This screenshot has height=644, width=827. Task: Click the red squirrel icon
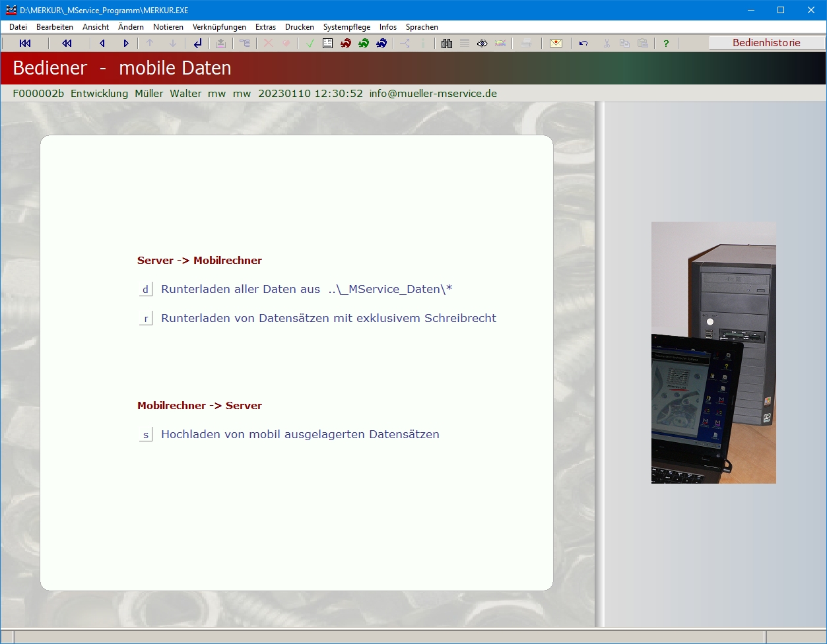pyautogui.click(x=345, y=44)
